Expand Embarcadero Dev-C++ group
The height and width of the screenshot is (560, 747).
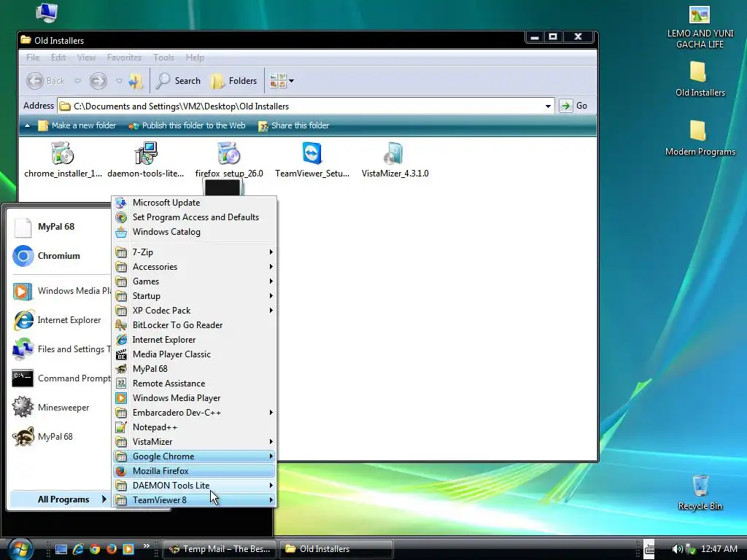(194, 413)
